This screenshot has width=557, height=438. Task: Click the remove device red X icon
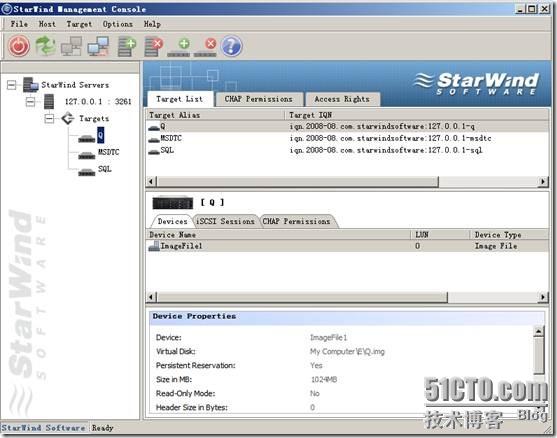(206, 48)
